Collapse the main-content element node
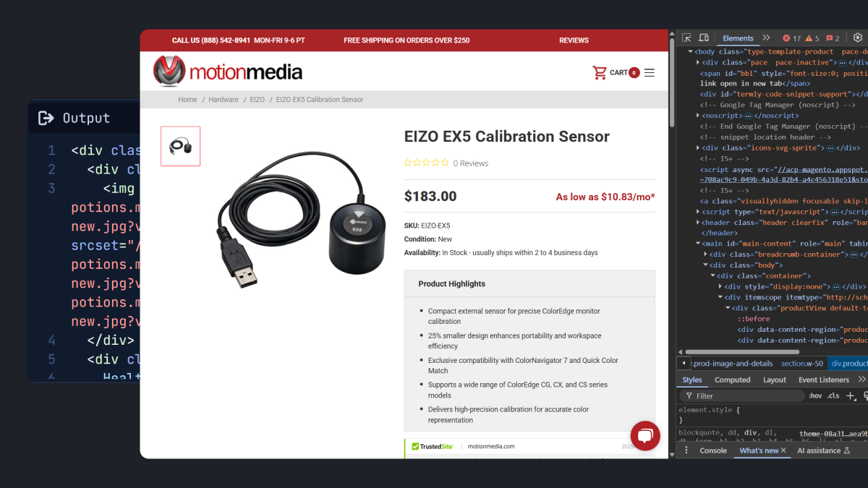868x488 pixels. tap(698, 244)
